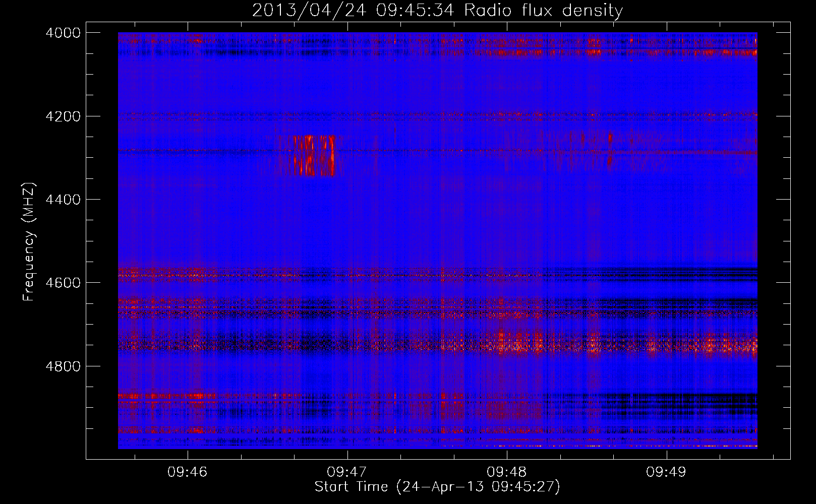Screen dimensions: 816x504
Task: Click the 4400 frequency tick label
Action: point(63,200)
